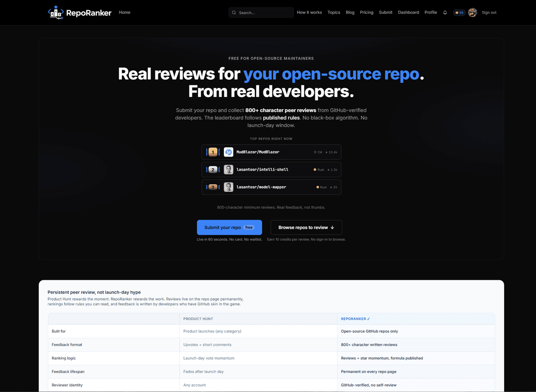Click the MudBlazor repo avatar
The width and height of the screenshot is (536, 392).
229,152
